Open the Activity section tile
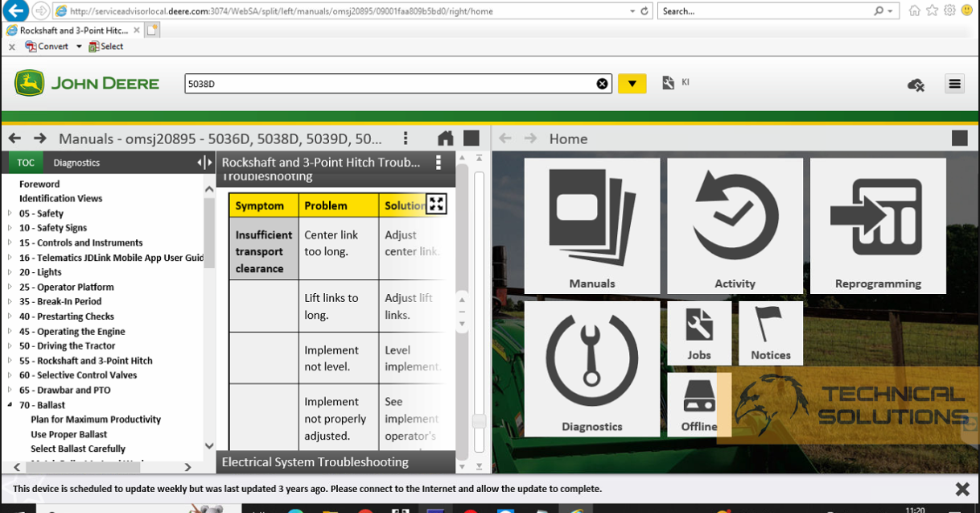Viewport: 980px width, 513px height. click(735, 225)
